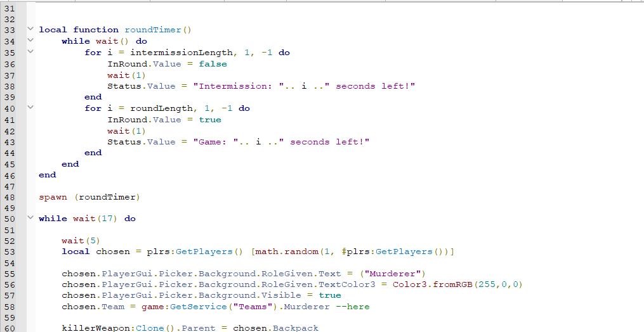Click the "Game: " string on line 43
This screenshot has height=332, width=644.
tap(216, 142)
